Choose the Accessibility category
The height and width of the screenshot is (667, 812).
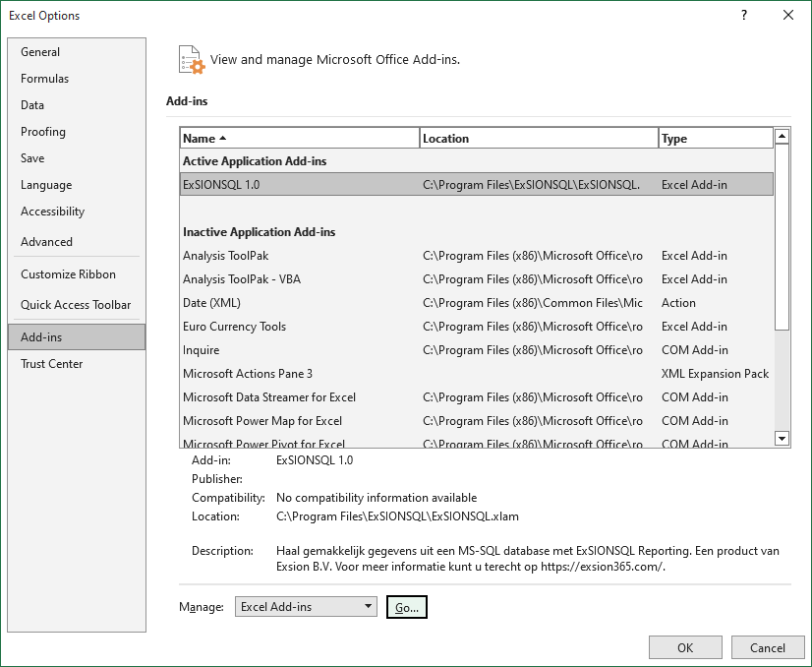[x=77, y=212]
